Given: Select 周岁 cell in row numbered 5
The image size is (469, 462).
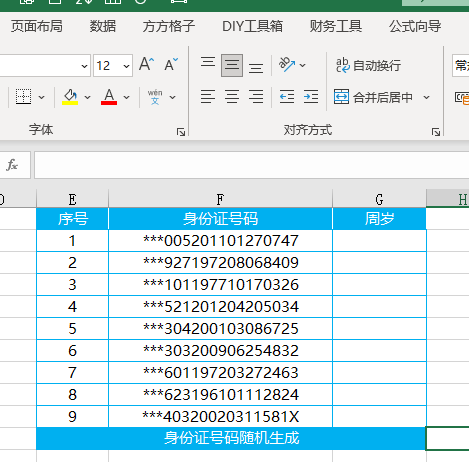Looking at the screenshot, I should click(379, 329).
